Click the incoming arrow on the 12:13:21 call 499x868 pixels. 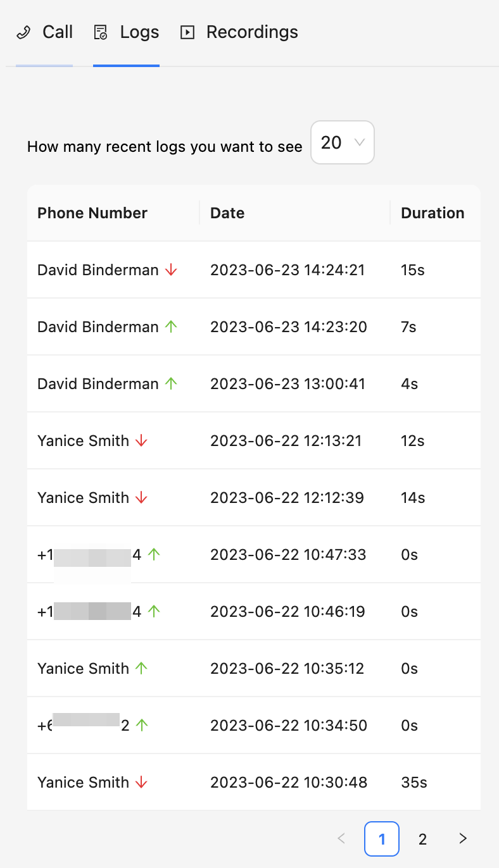(141, 441)
